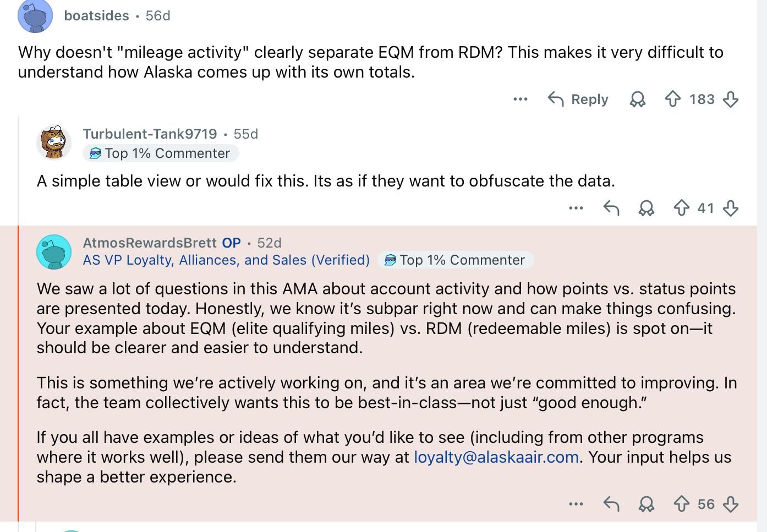Downvote AtmosRewardsBrett's reply
Viewport: 767px width, 532px height.
click(731, 504)
